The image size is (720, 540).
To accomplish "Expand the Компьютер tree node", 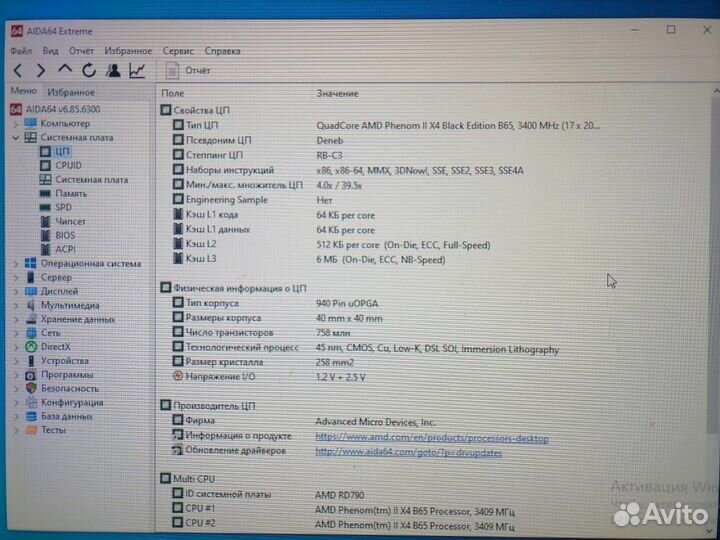I will [16, 124].
